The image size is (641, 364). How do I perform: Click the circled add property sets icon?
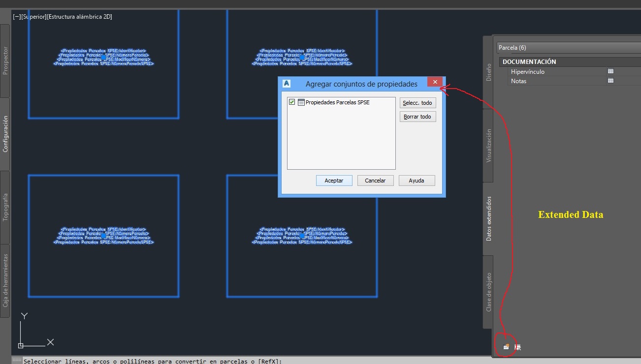(506, 347)
